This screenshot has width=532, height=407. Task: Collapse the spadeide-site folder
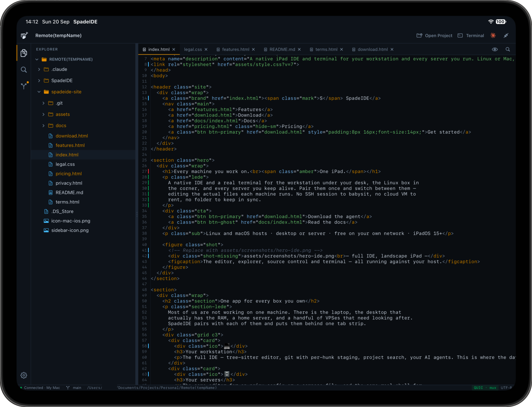[39, 92]
